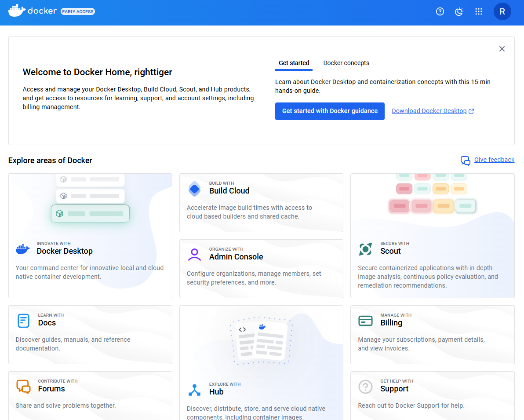Click 'Your command center' Docker Desktop description
This screenshot has height=420, width=524.
[90, 272]
